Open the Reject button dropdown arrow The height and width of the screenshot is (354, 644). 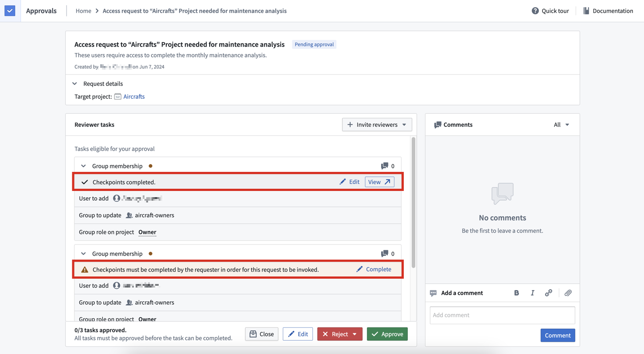point(355,334)
